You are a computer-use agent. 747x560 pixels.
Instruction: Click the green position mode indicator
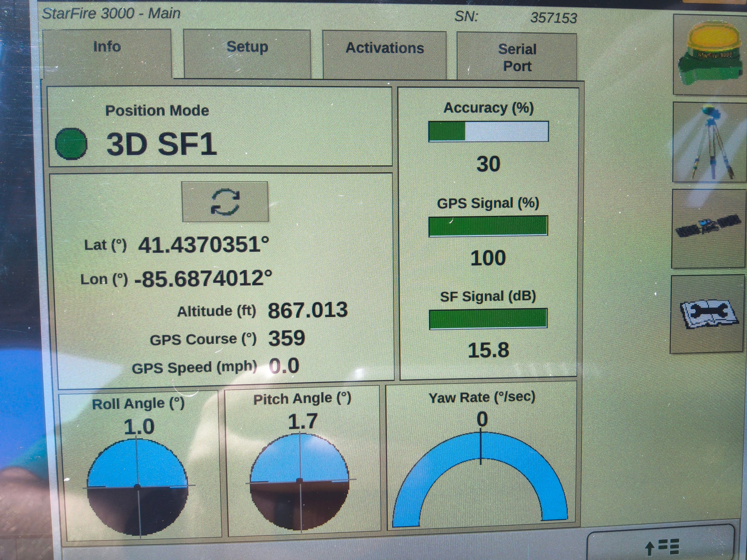tap(71, 144)
